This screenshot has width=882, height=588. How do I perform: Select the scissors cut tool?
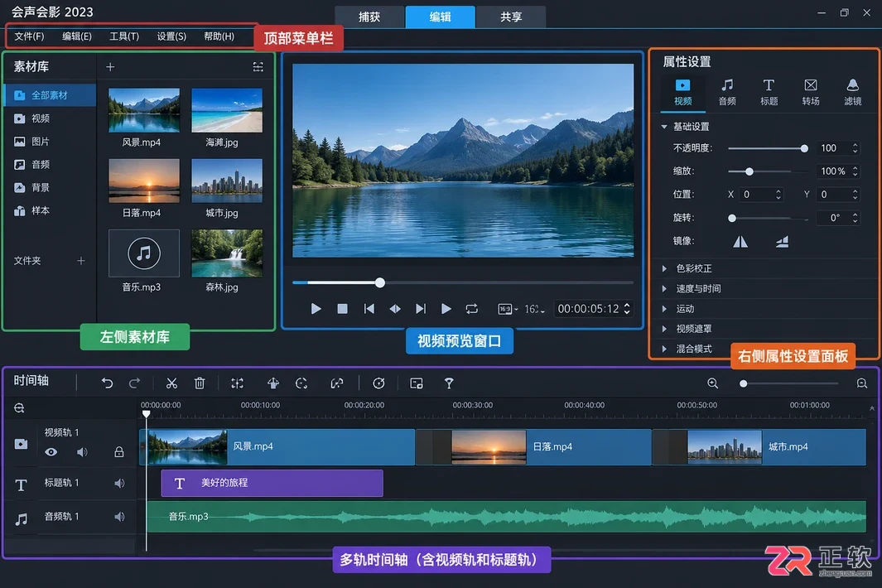pyautogui.click(x=171, y=383)
